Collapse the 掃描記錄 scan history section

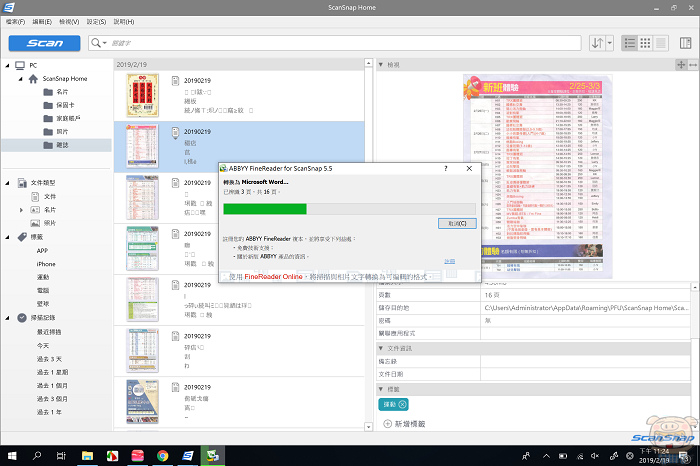[x=8, y=317]
